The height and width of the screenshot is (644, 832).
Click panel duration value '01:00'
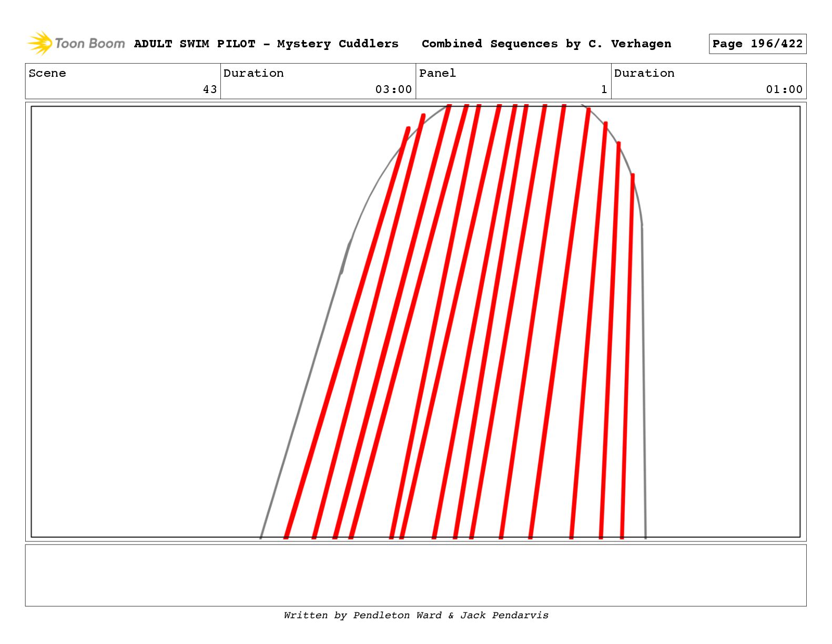tap(784, 89)
